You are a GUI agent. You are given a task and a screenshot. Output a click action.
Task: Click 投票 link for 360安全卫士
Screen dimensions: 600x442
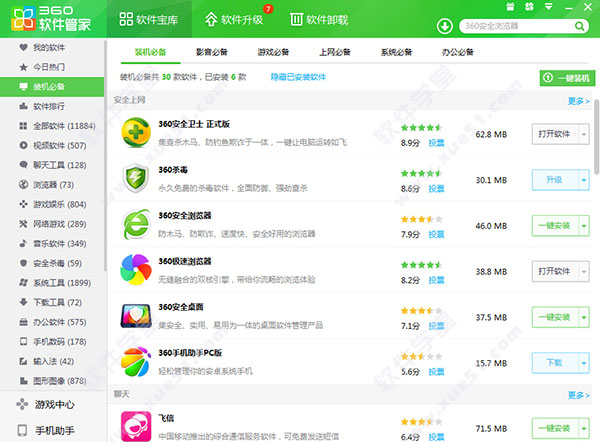(x=436, y=143)
